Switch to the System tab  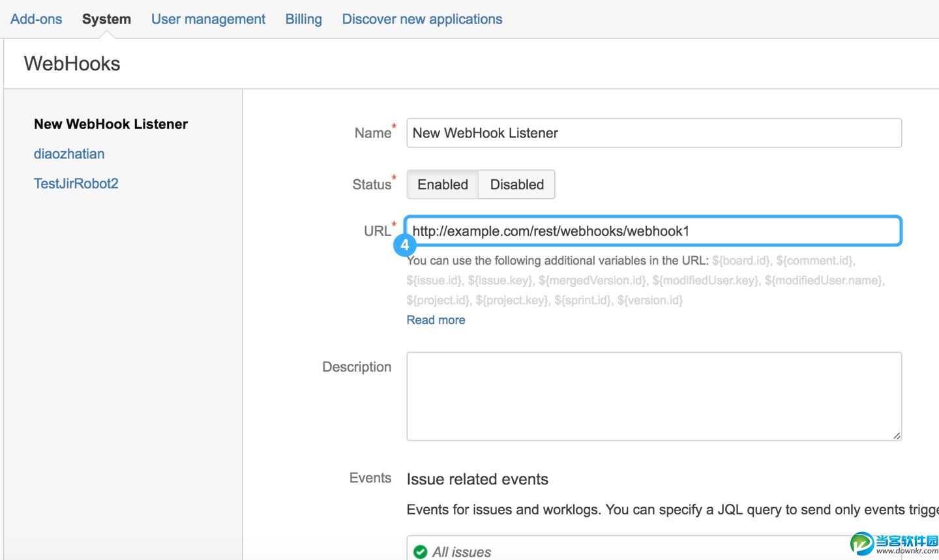click(106, 19)
